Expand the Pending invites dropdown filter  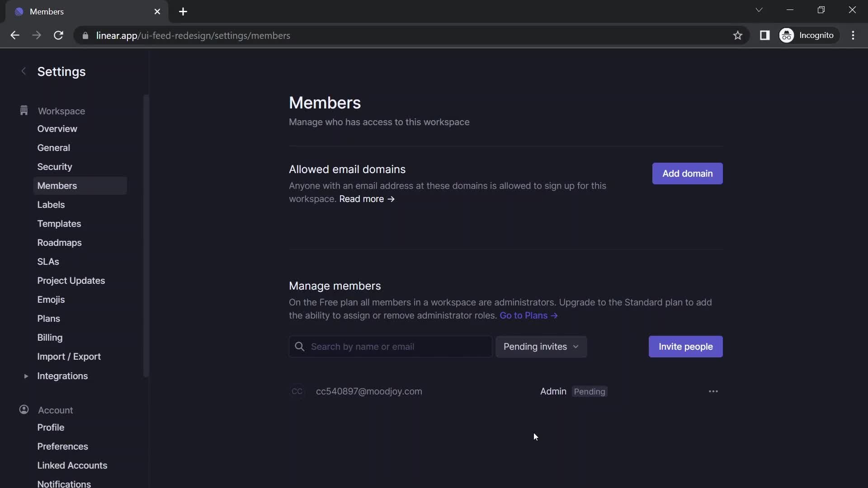point(539,346)
